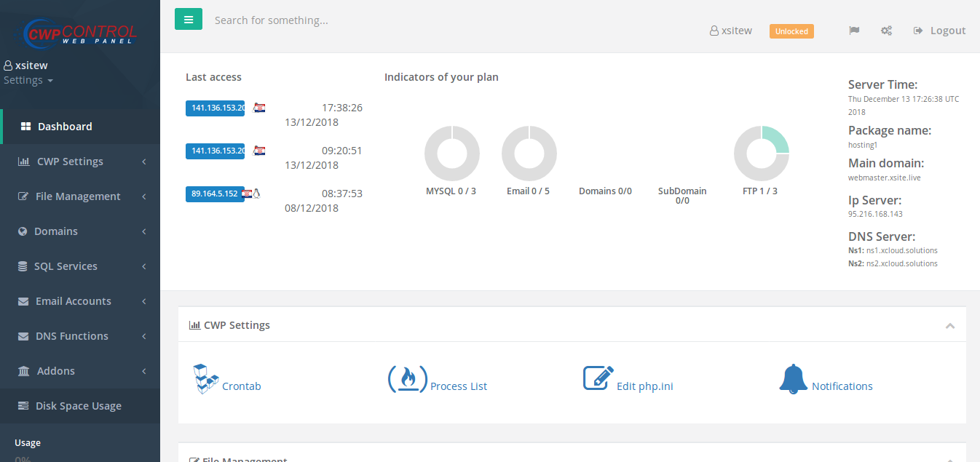Expand the File Management sidebar menu
980x462 pixels.
[x=79, y=196]
